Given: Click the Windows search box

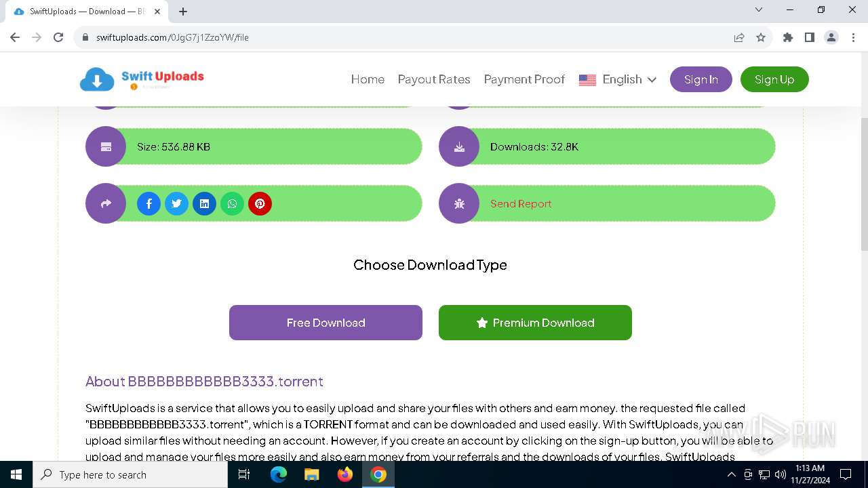Looking at the screenshot, I should click(x=130, y=474).
